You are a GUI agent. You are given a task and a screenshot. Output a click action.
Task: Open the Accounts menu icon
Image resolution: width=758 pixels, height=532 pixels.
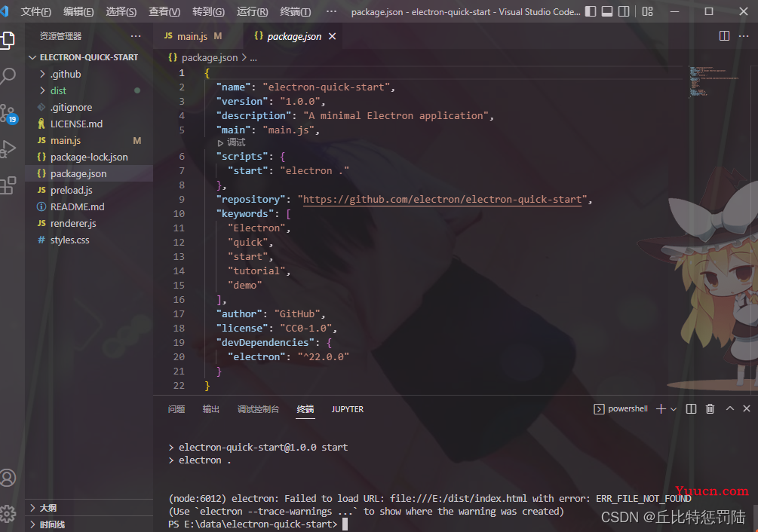[x=8, y=478]
